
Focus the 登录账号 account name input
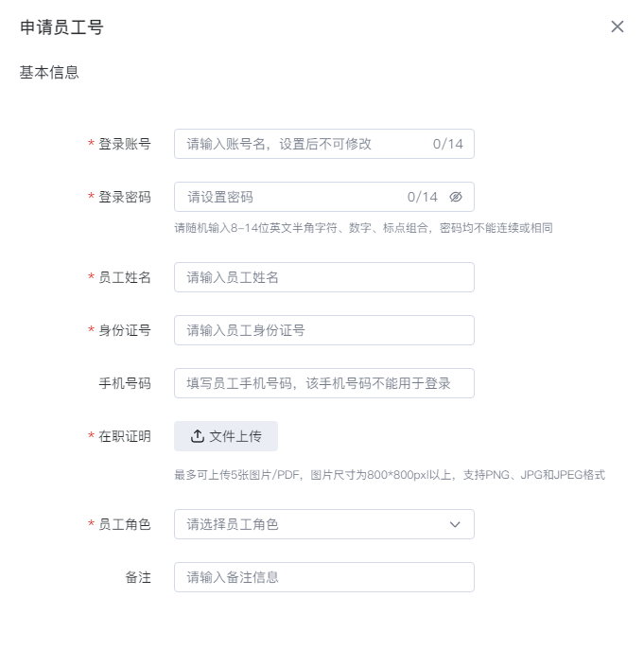pyautogui.click(x=324, y=144)
